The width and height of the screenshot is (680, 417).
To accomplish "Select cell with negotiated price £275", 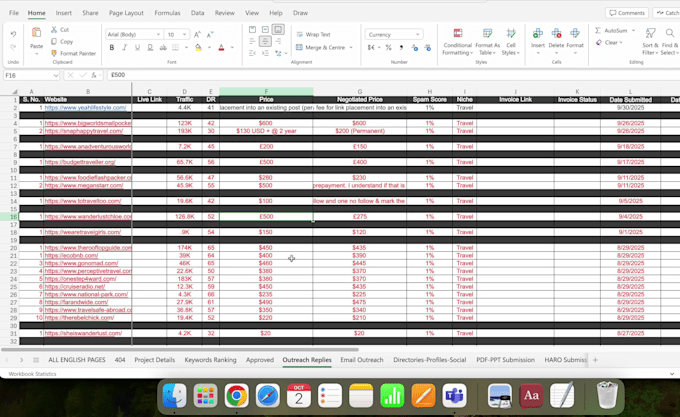I will (x=360, y=216).
